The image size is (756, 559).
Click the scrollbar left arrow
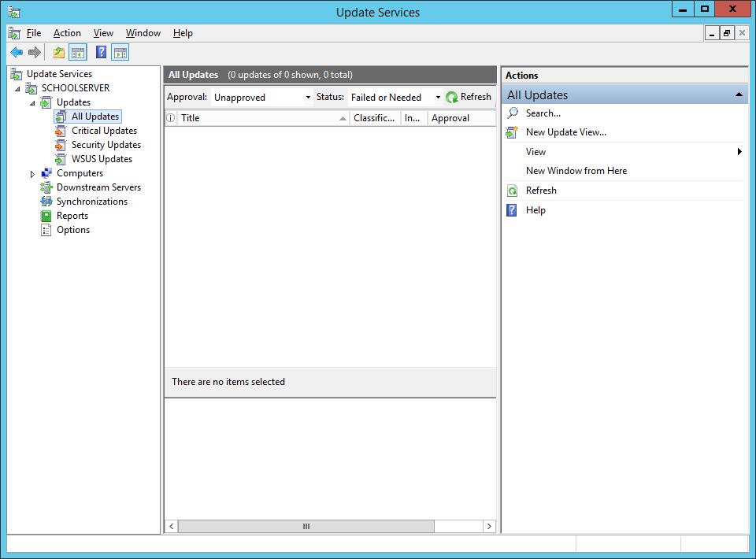(171, 526)
